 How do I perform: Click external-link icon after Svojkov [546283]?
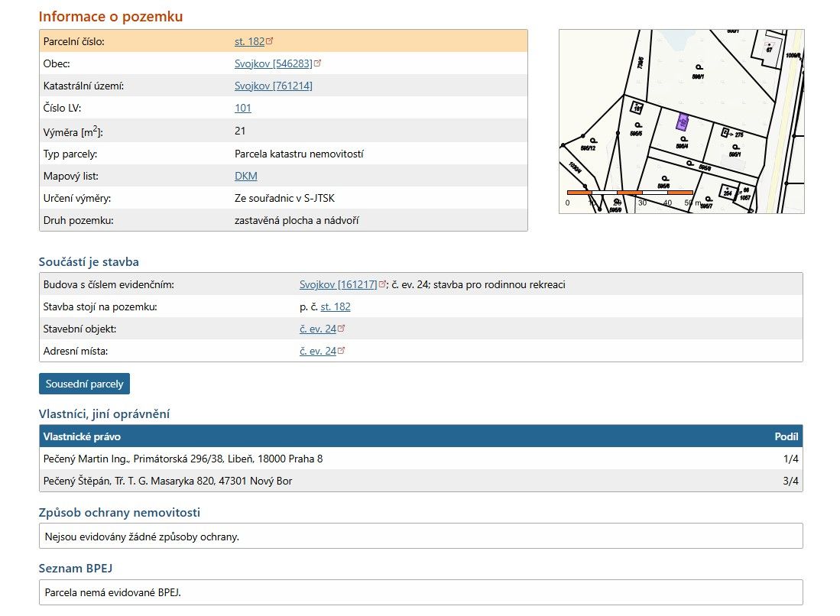click(x=317, y=63)
